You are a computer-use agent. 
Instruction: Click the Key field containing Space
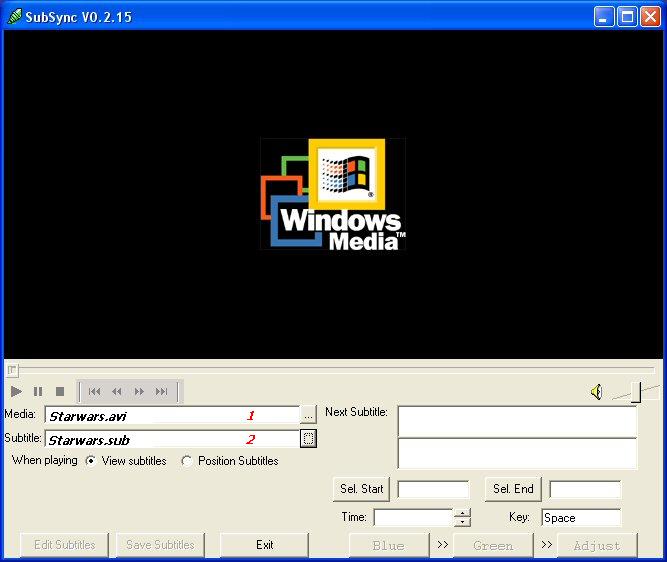click(581, 517)
